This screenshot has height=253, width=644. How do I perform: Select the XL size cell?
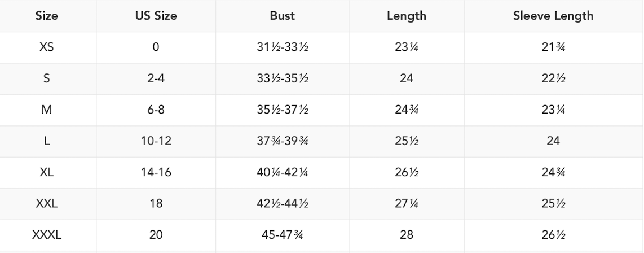(47, 173)
